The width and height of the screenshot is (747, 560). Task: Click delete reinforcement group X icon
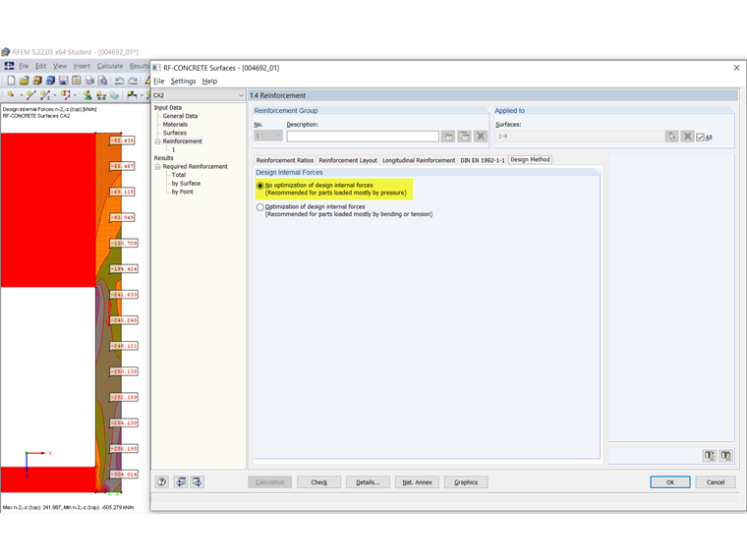coord(481,137)
